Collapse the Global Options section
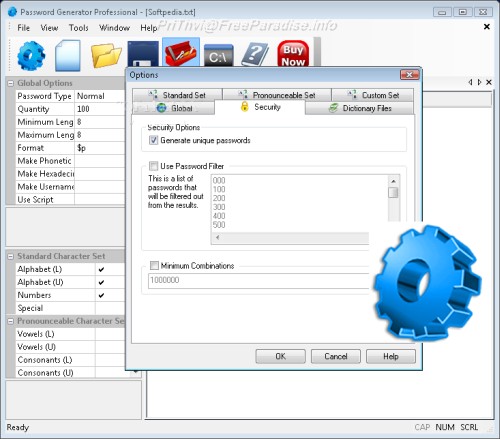This screenshot has width=500, height=439. [11, 83]
